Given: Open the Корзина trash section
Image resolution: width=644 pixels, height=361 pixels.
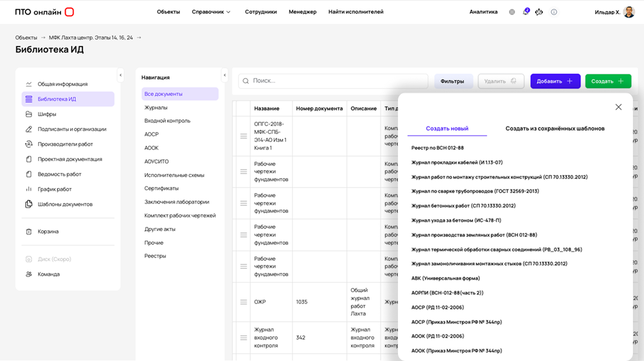Looking at the screenshot, I should coord(48,232).
